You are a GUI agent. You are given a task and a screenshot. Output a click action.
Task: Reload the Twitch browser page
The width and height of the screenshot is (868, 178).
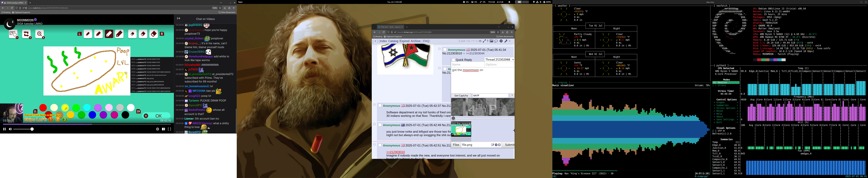point(12,8)
